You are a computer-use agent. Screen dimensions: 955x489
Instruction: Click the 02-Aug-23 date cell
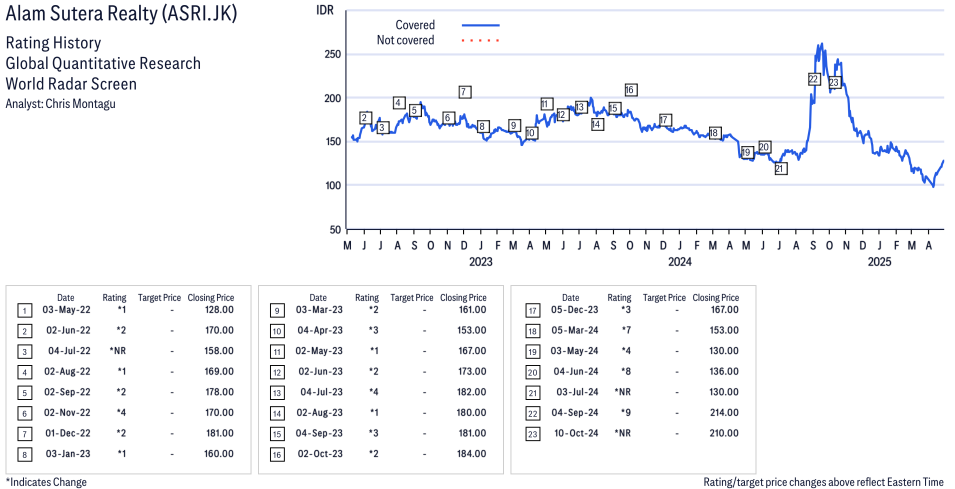pos(320,413)
